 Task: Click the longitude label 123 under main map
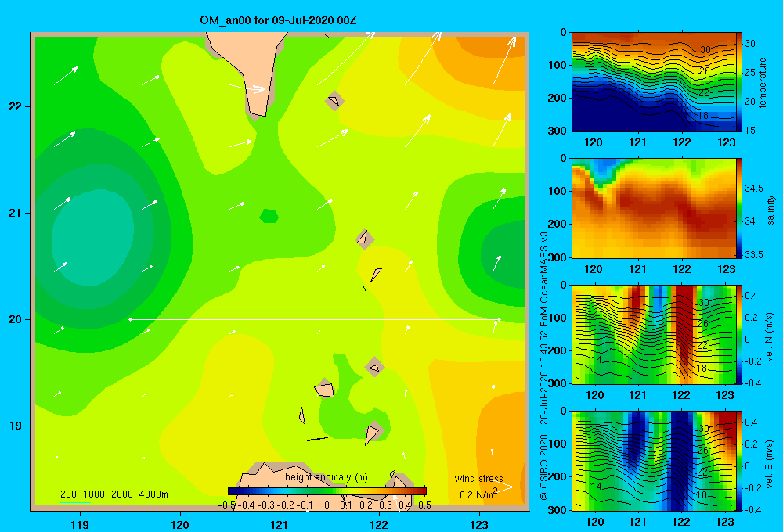479,524
